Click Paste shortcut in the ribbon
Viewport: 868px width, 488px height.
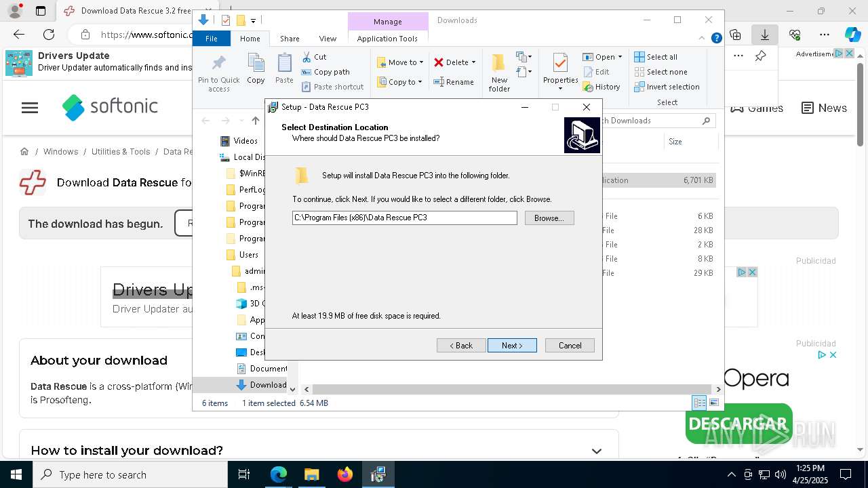[332, 87]
